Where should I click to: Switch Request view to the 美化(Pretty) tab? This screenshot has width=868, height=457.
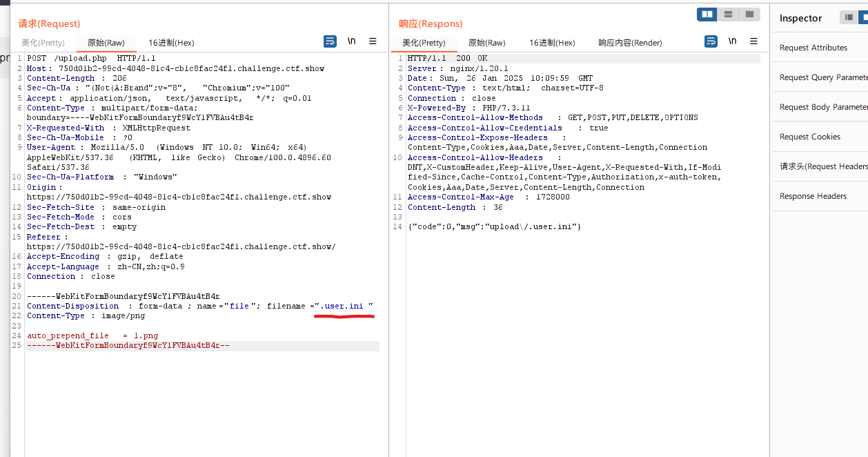click(43, 43)
